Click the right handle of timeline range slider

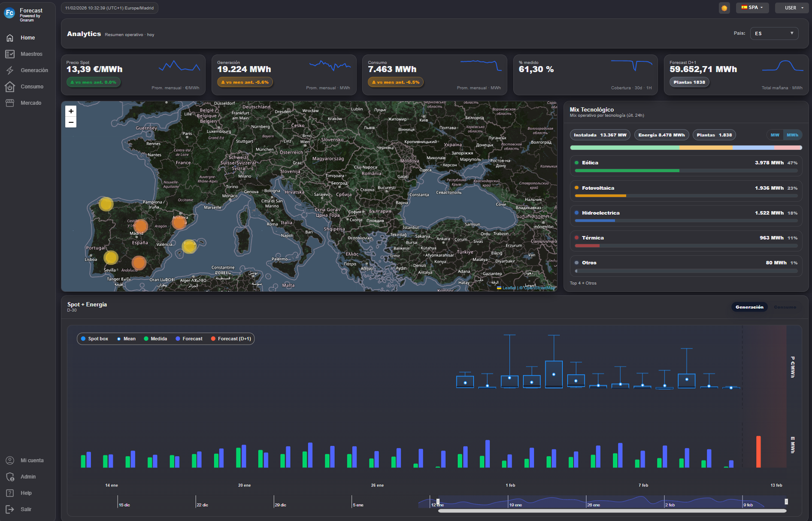[786, 502]
